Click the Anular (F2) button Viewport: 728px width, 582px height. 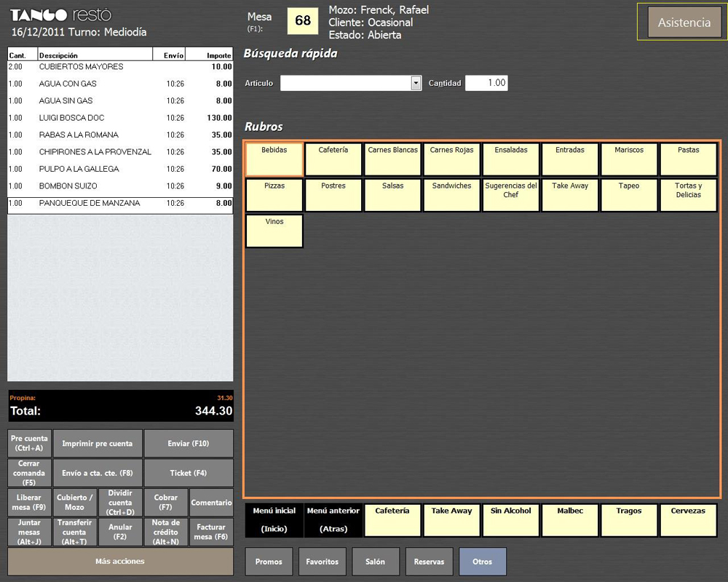tap(120, 532)
